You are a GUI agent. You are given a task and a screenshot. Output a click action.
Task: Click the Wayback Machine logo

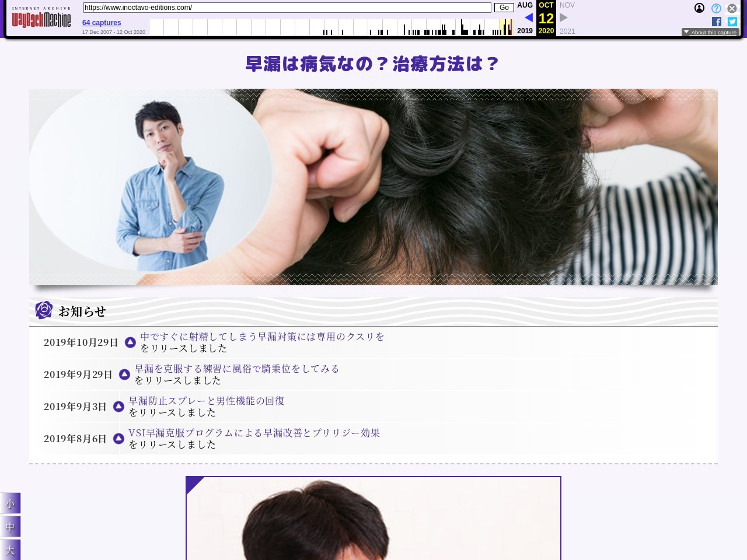pyautogui.click(x=41, y=19)
